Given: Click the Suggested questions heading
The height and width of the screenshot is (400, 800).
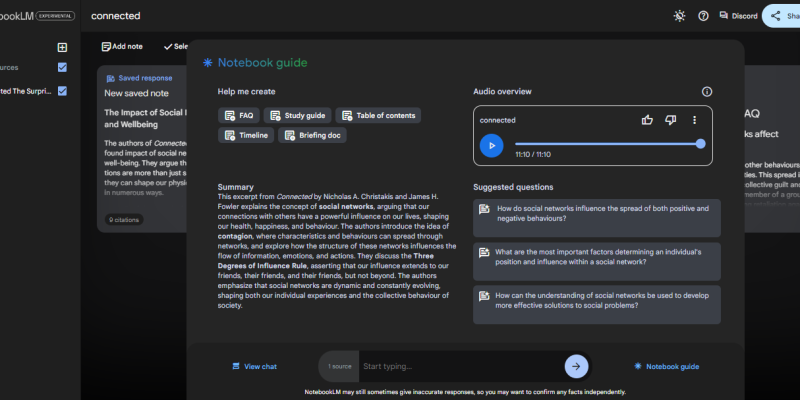Looking at the screenshot, I should point(513,187).
